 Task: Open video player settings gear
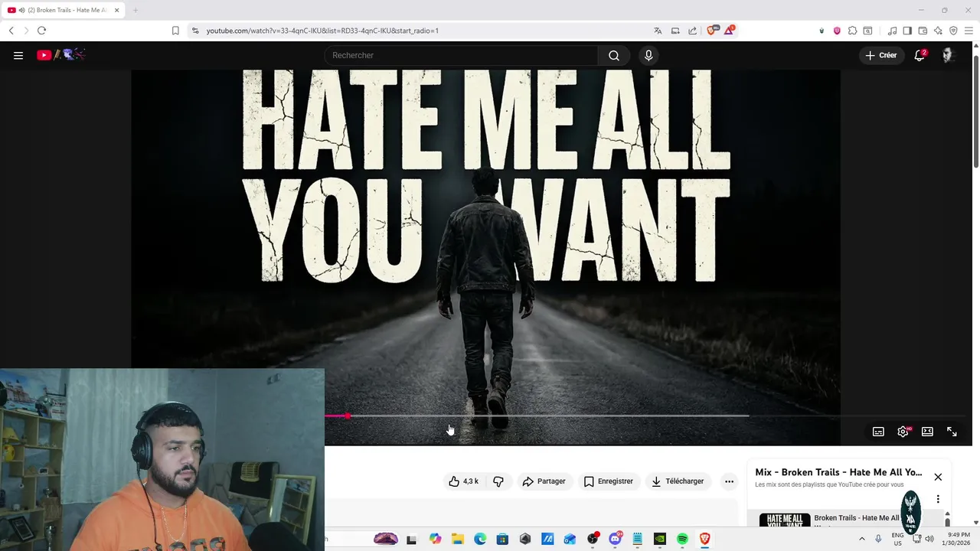coord(903,432)
